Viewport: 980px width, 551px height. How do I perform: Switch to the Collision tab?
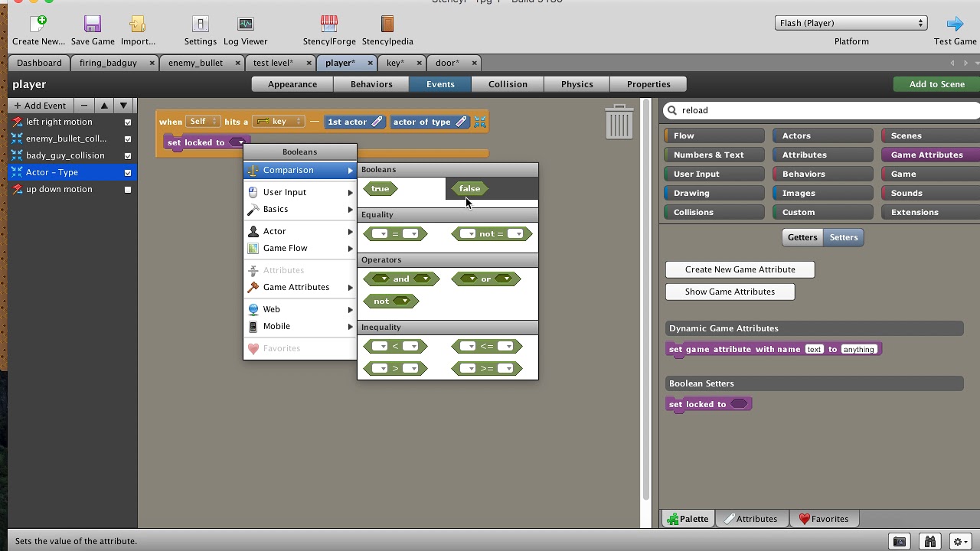508,84
